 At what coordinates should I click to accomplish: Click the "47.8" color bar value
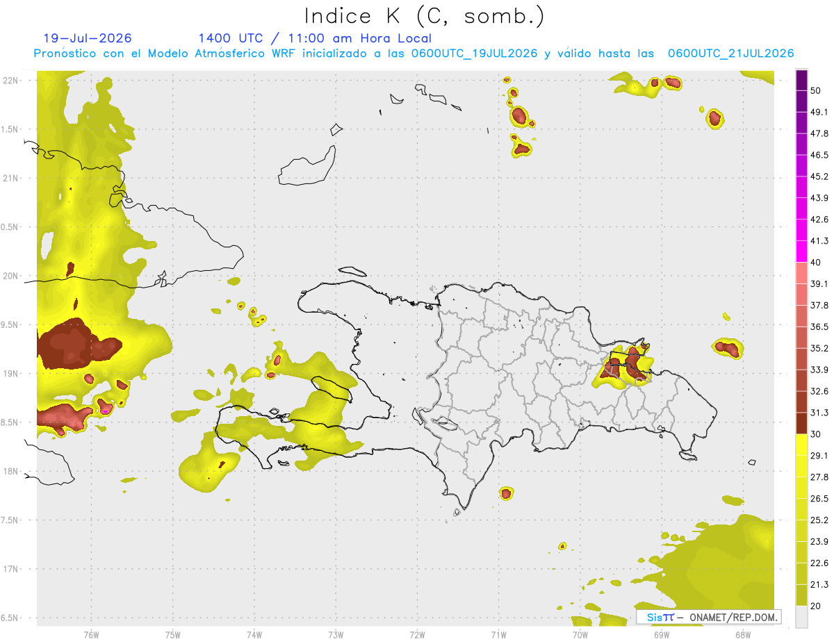[820, 133]
